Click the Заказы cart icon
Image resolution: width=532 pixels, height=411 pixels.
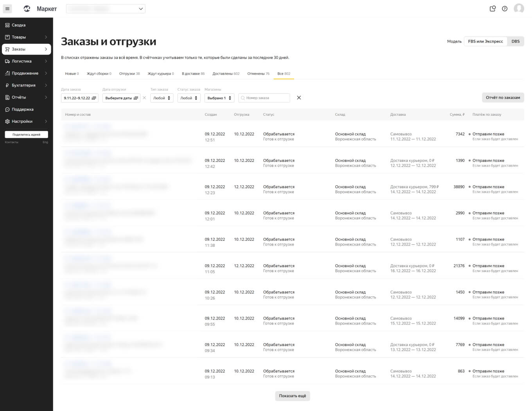click(x=7, y=49)
